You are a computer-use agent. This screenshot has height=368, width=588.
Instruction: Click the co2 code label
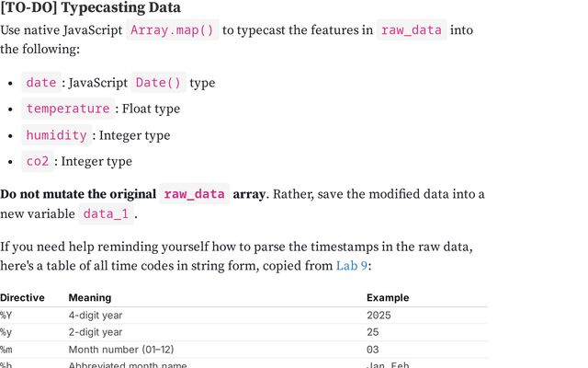(x=38, y=161)
